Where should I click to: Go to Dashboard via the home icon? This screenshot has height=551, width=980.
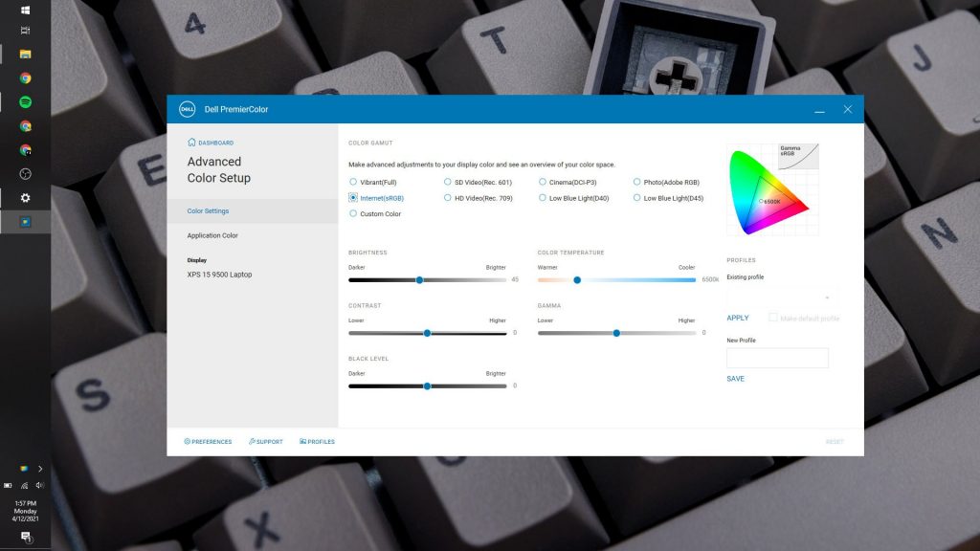(191, 143)
